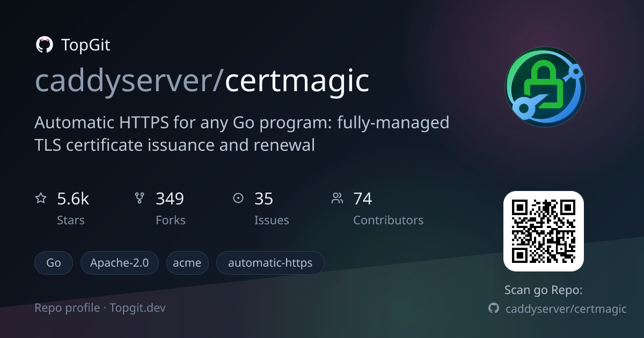The height and width of the screenshot is (338, 644).
Task: Click the fork icon beside 349
Action: click(140, 199)
